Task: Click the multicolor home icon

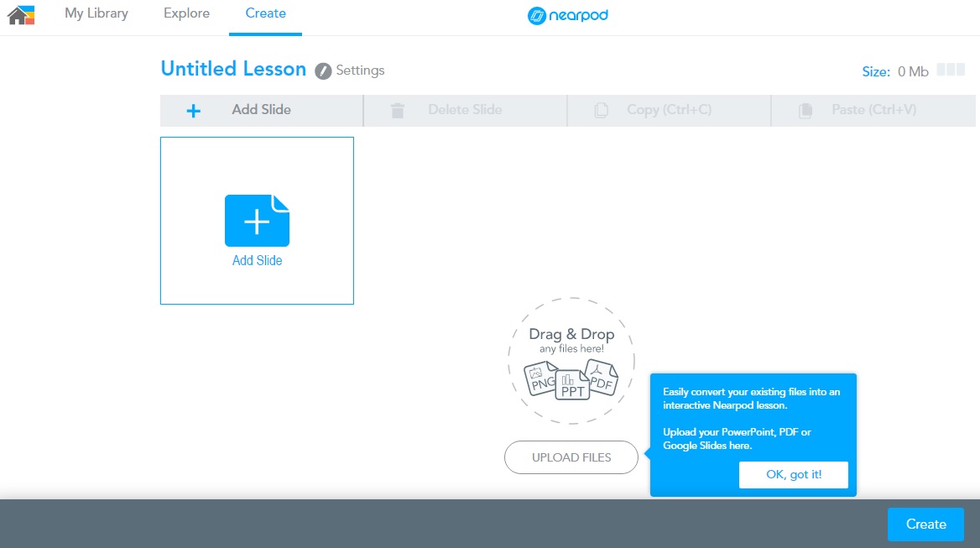Action: point(20,14)
